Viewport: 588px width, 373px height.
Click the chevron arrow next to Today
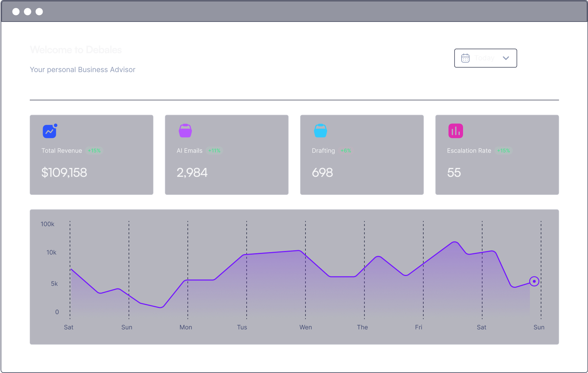click(x=506, y=58)
